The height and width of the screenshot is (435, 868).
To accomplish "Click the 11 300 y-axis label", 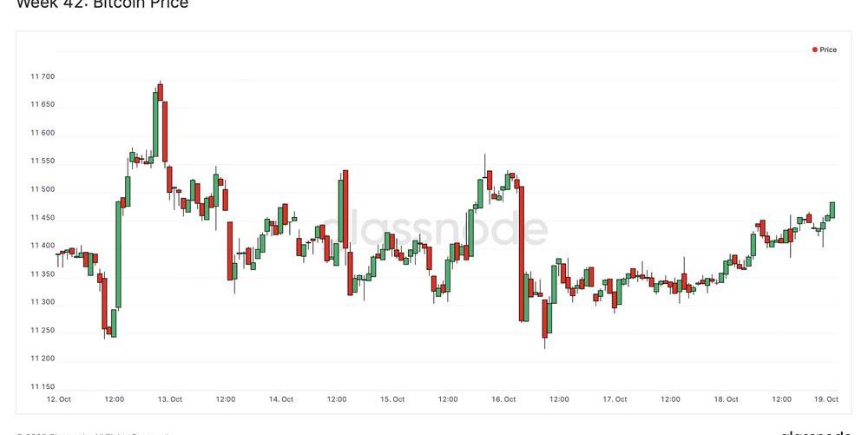I will (43, 302).
